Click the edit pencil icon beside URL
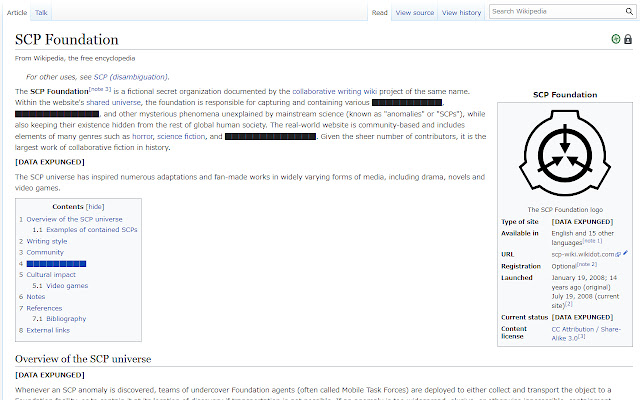 tap(626, 253)
